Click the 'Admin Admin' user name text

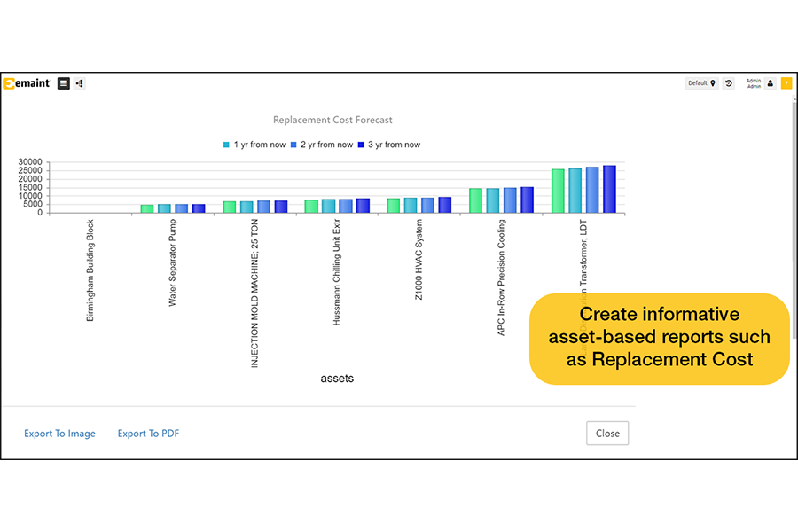pyautogui.click(x=754, y=83)
